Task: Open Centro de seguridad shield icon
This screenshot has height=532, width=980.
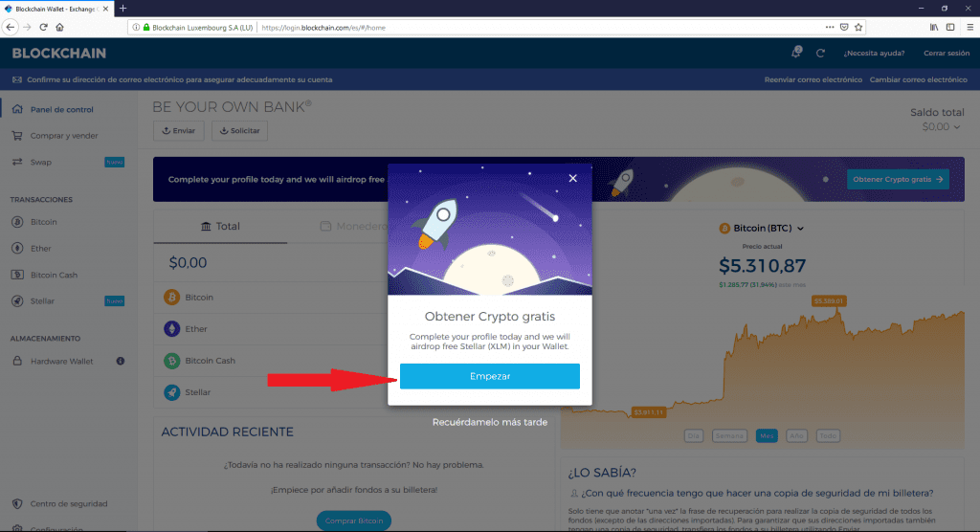Action: tap(17, 504)
